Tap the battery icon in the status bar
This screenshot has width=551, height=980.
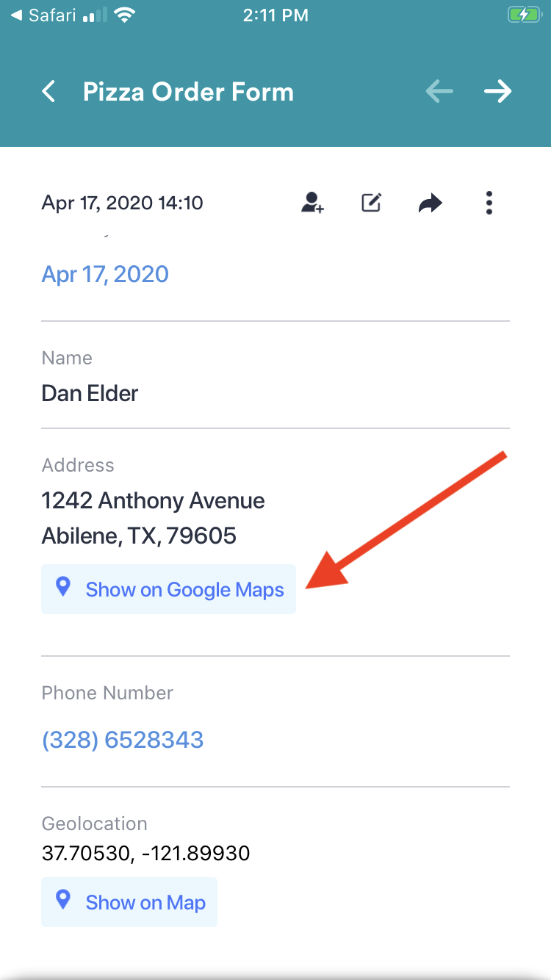(x=524, y=15)
